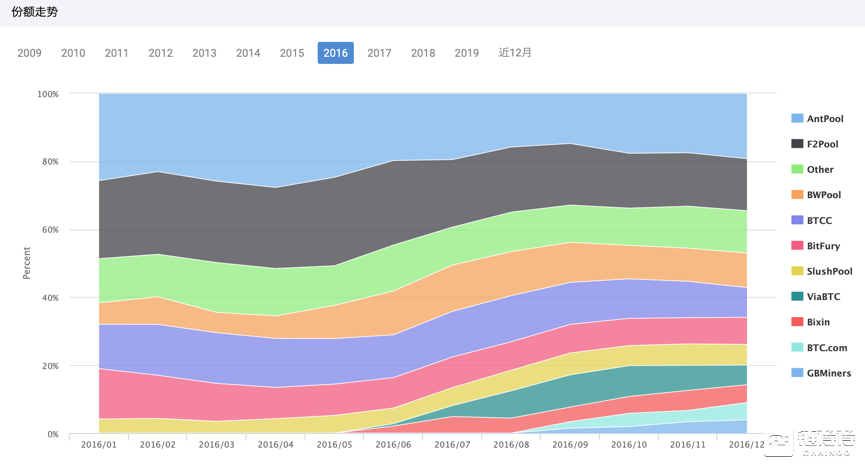865x467 pixels.
Task: Click the SlushPool yellow legend icon
Action: (797, 272)
